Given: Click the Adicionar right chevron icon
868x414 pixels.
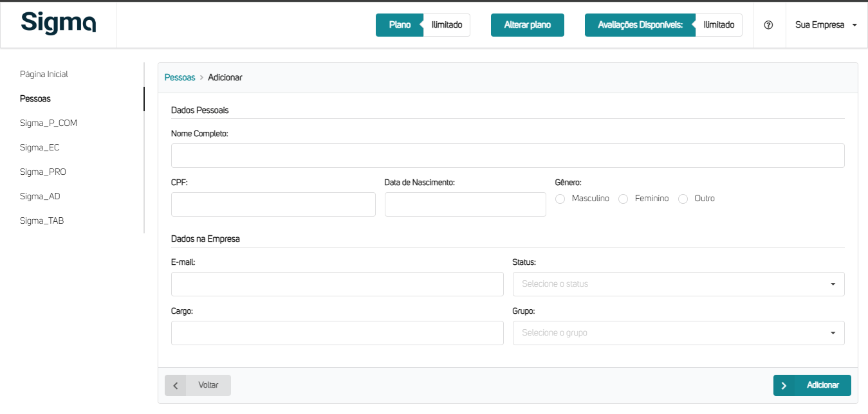Looking at the screenshot, I should [784, 385].
